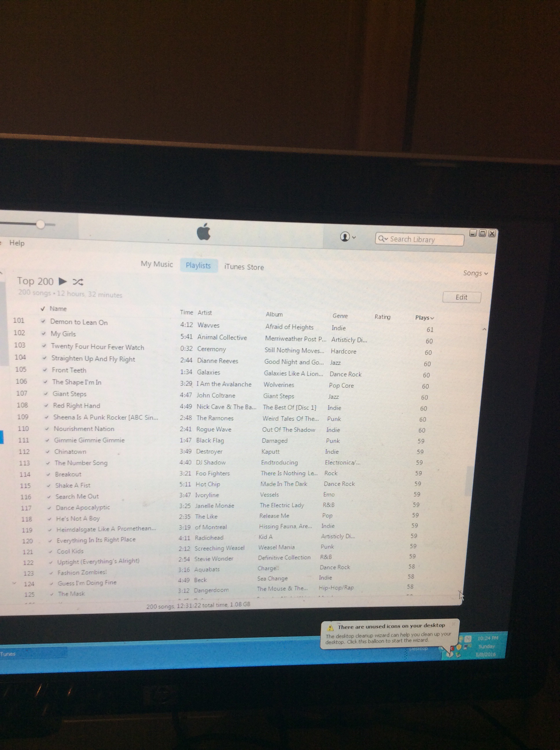560x750 pixels.
Task: Click the Apple logo in the header
Action: [204, 233]
